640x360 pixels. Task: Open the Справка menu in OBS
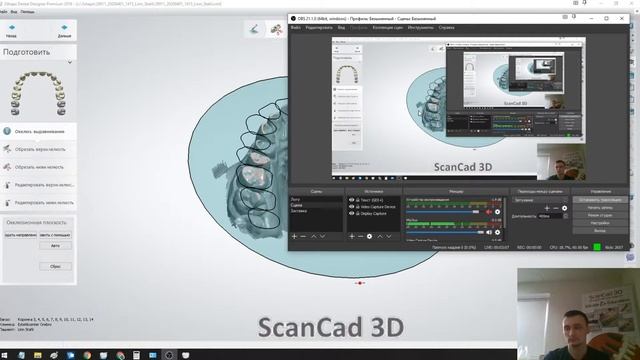447,28
